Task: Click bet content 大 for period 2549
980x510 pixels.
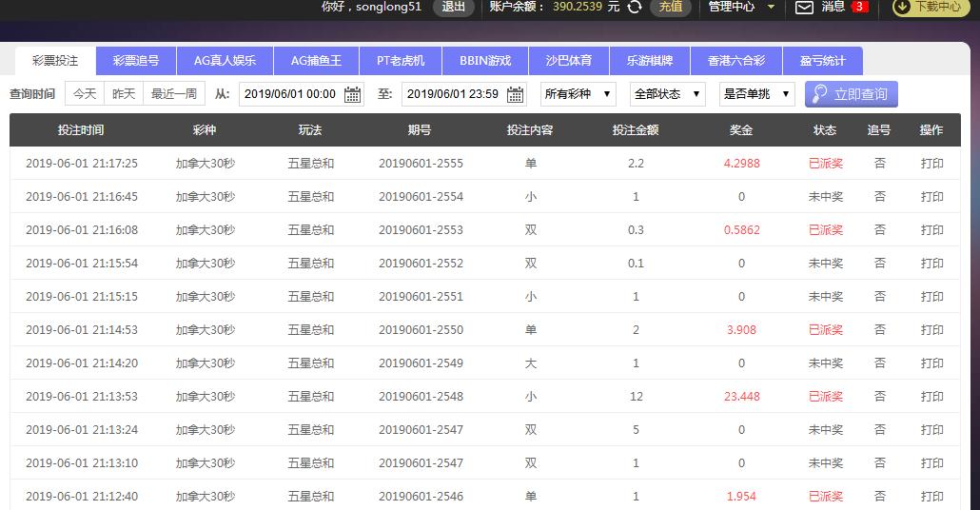Action: coord(531,363)
